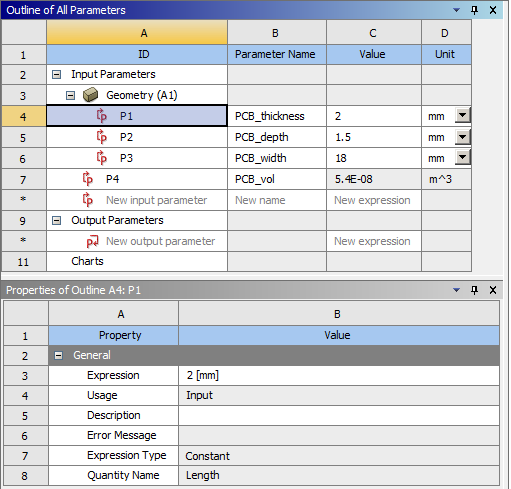Select column B header in outline table

click(277, 32)
